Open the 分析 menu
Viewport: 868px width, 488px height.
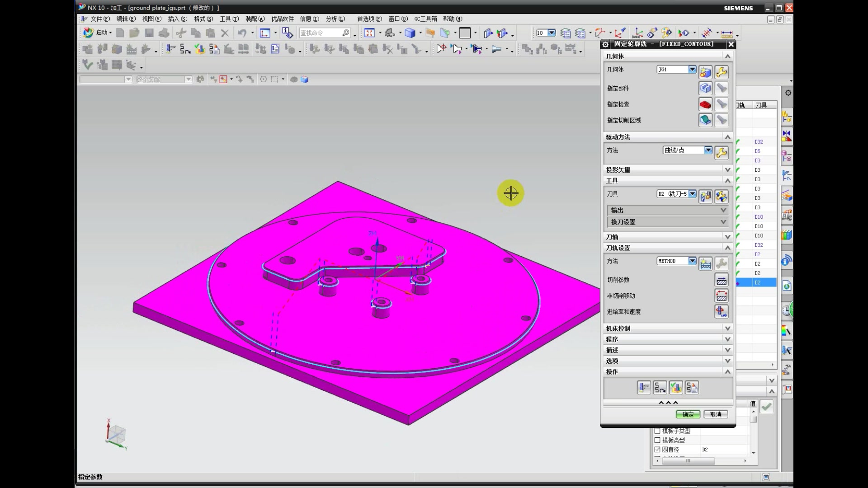(335, 19)
